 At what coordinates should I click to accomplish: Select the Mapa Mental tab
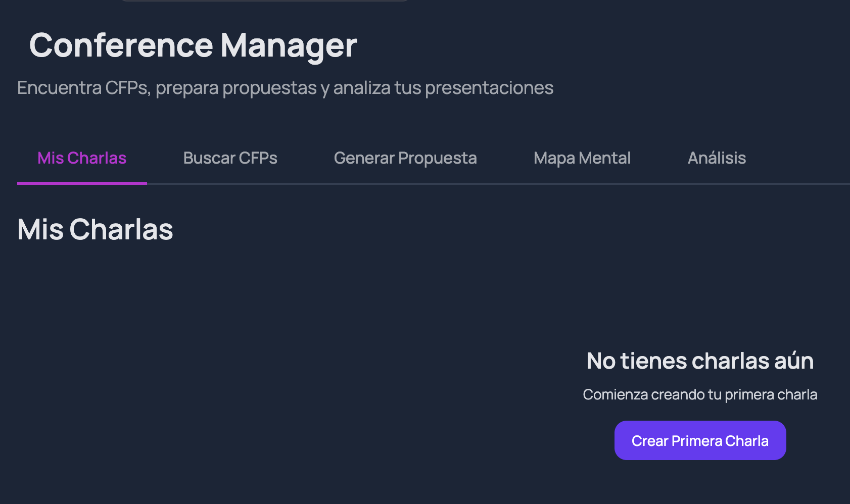click(582, 158)
